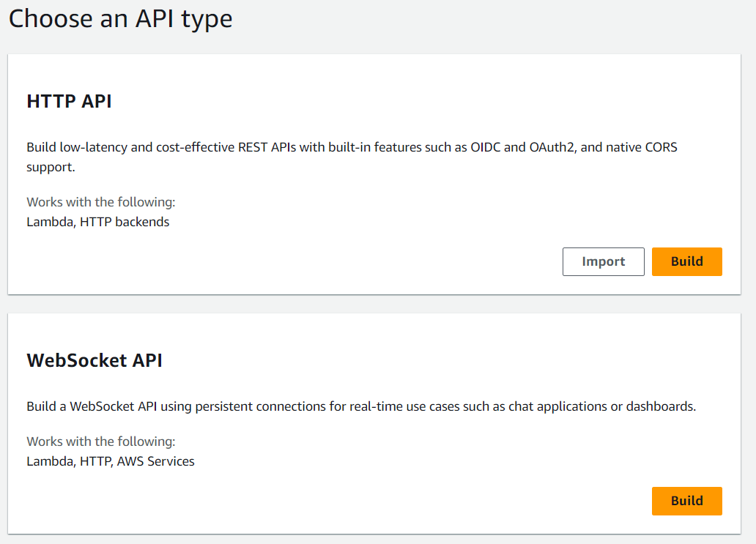Click the HTTP API description text

352,147
